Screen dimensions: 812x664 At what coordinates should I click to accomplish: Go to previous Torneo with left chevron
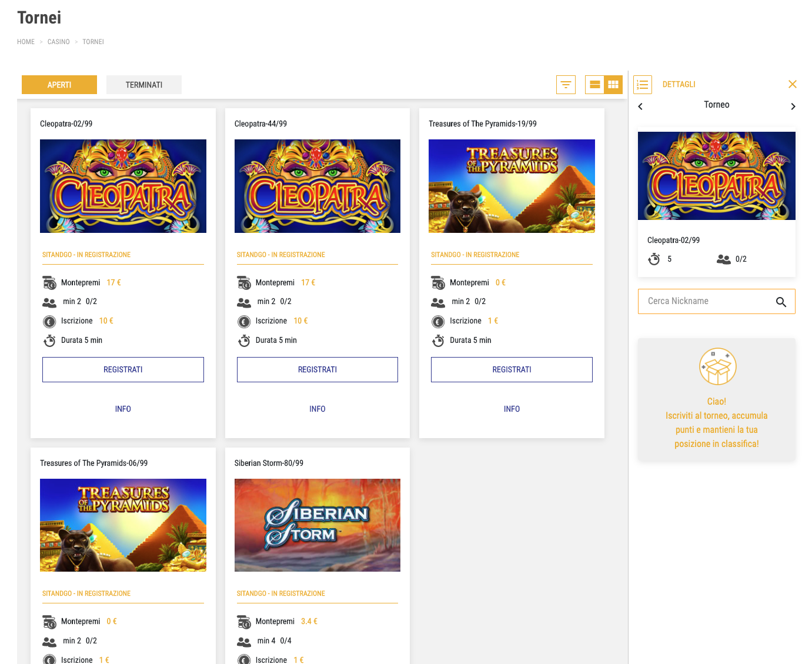[x=641, y=106]
